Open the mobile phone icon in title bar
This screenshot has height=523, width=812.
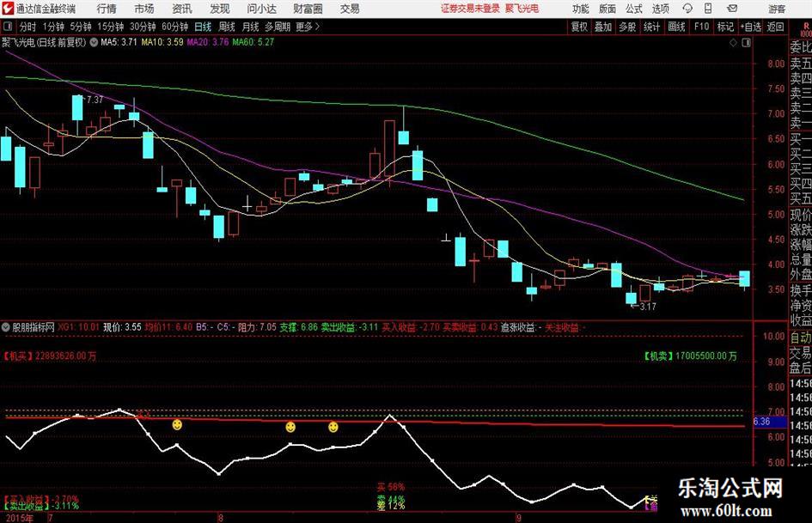click(708, 9)
